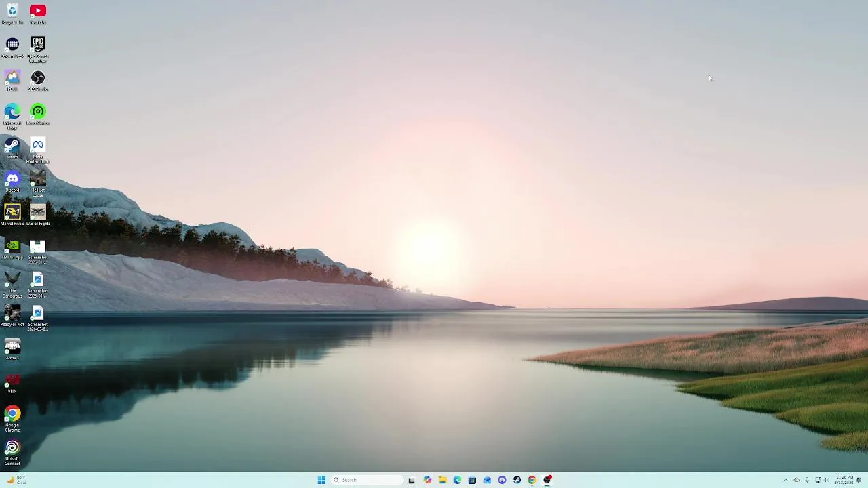Select the OBS Studio desktop icon
This screenshot has width=868, height=488.
pos(38,81)
